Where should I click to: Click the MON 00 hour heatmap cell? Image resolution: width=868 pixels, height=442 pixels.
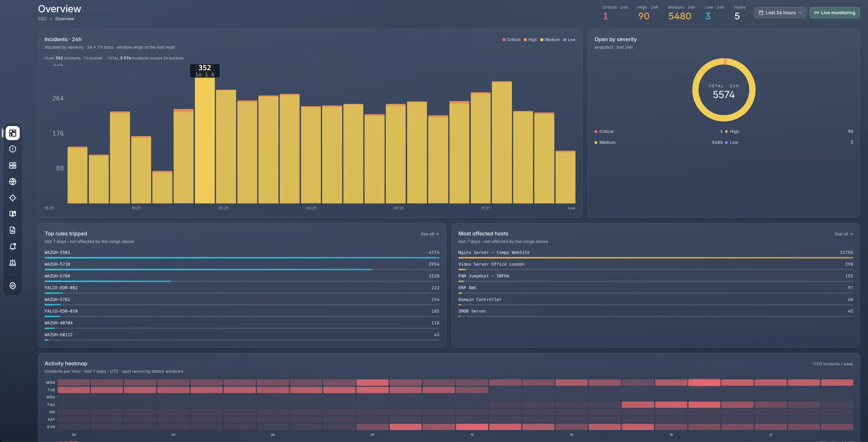click(x=74, y=382)
